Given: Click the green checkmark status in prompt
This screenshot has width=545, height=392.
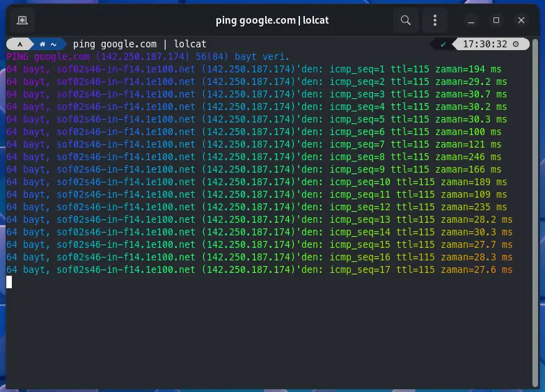Looking at the screenshot, I should click(x=443, y=44).
